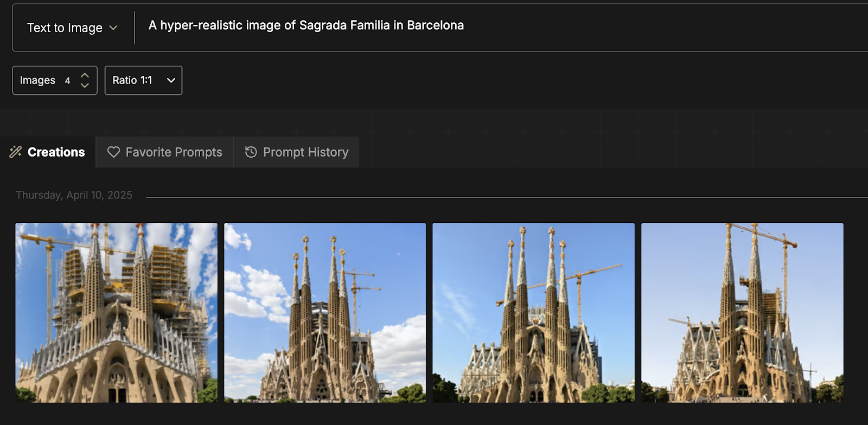The width and height of the screenshot is (868, 425).
Task: Open the rightmost generated Sagrada Familia image
Action: tap(742, 313)
